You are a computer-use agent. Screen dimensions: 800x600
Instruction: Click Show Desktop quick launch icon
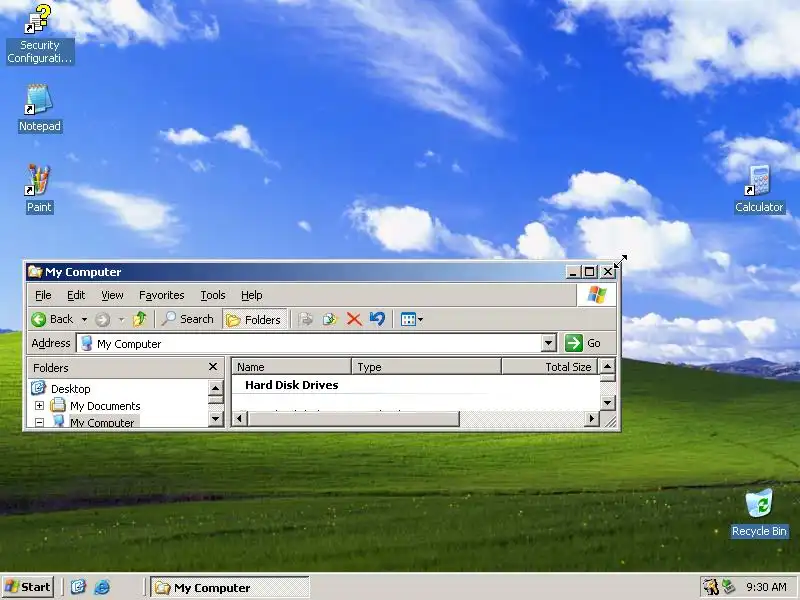tap(78, 587)
